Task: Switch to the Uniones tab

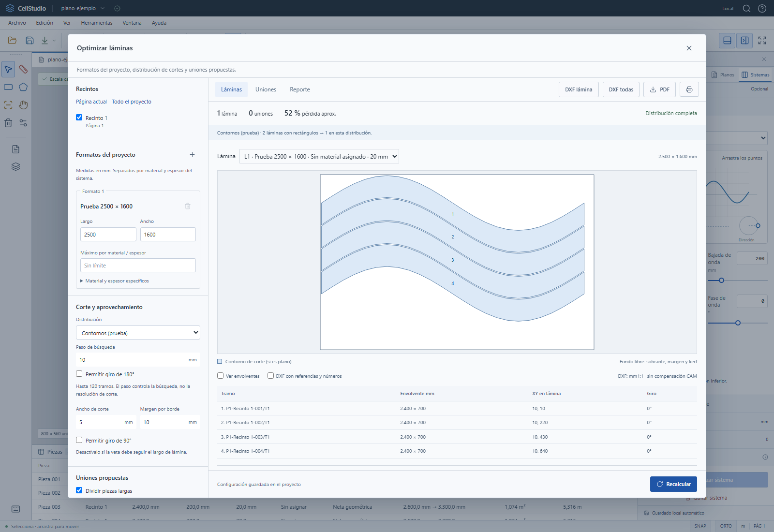Action: coord(266,89)
